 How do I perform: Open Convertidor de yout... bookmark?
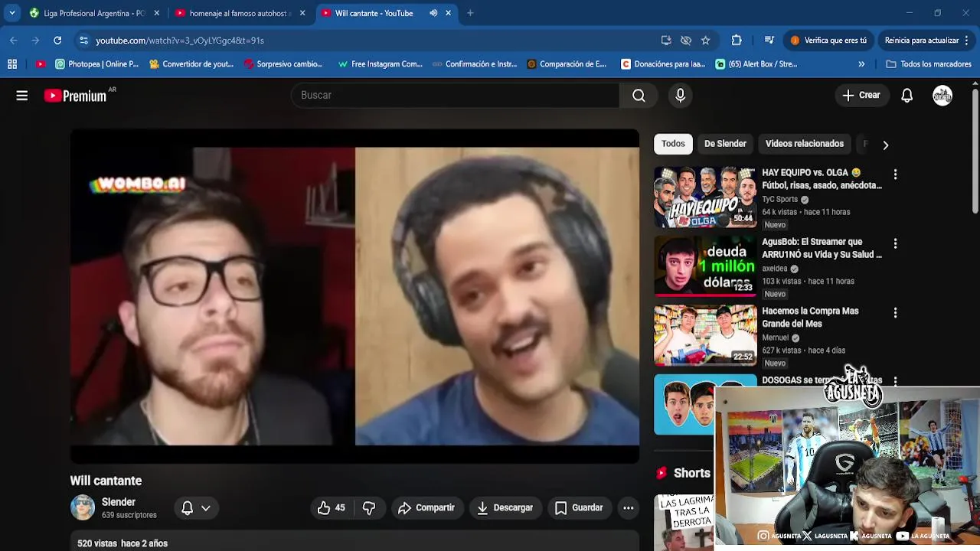191,64
